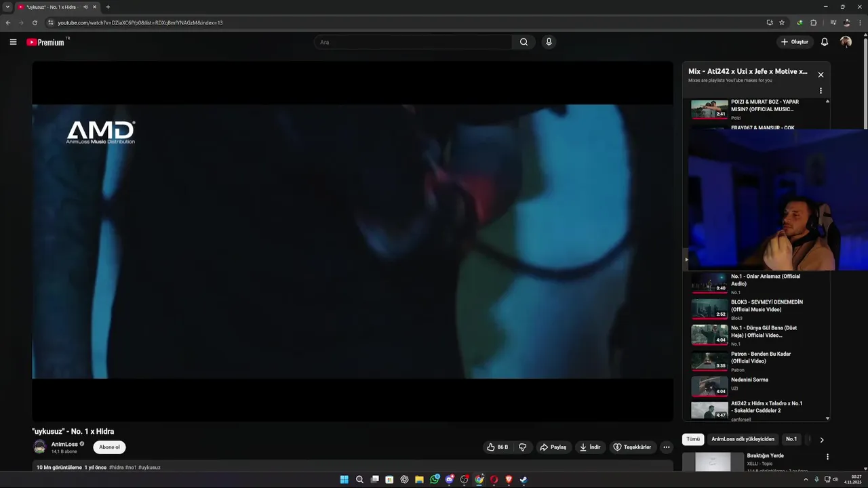Open options for Bıraktığın Yerde suggestion
The image size is (868, 488).
pos(827,457)
